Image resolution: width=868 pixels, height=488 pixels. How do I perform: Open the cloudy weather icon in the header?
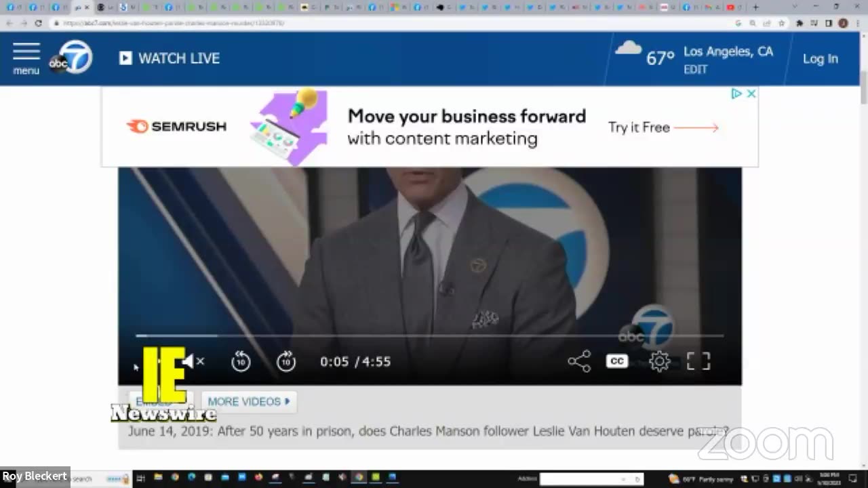coord(628,49)
